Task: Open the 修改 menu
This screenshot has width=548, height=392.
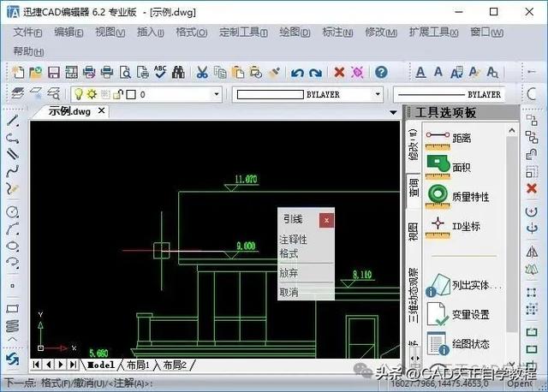Action: 381,33
